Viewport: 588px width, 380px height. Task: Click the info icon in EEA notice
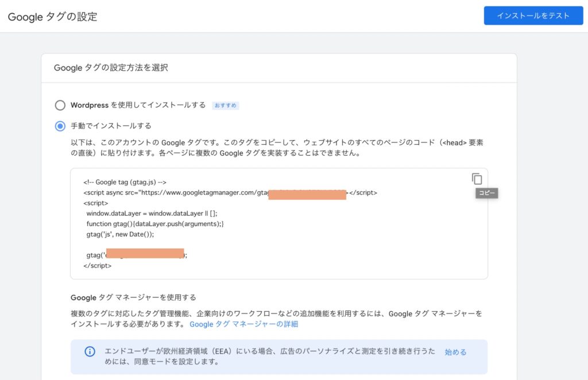coord(90,351)
